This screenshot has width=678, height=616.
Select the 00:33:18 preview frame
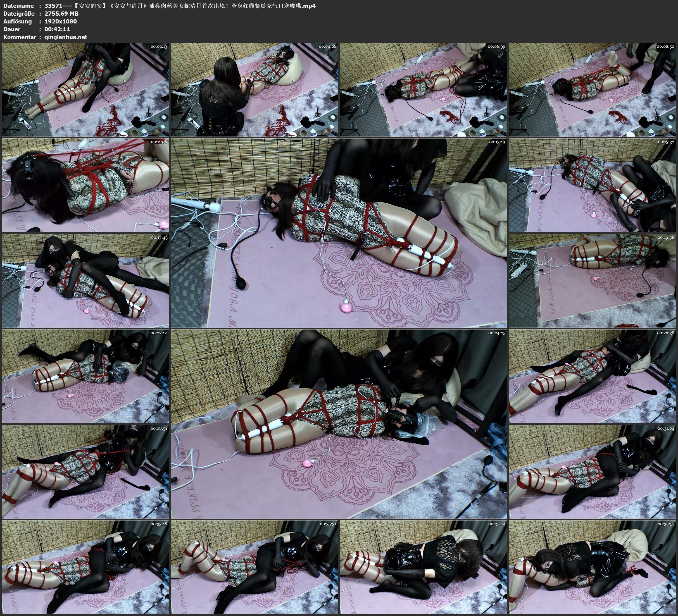85,567
